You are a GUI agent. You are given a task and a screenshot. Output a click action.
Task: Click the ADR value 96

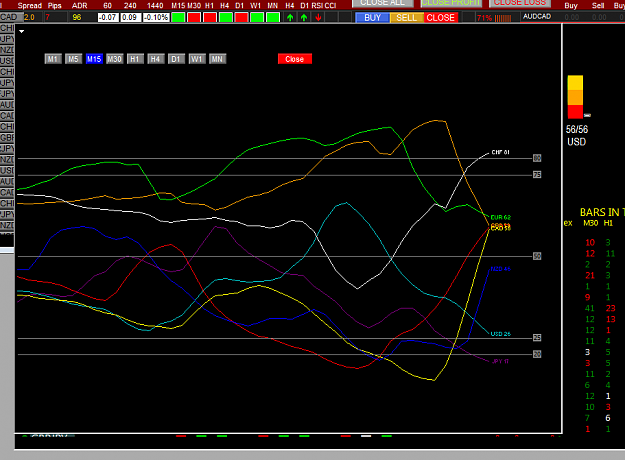[77, 18]
